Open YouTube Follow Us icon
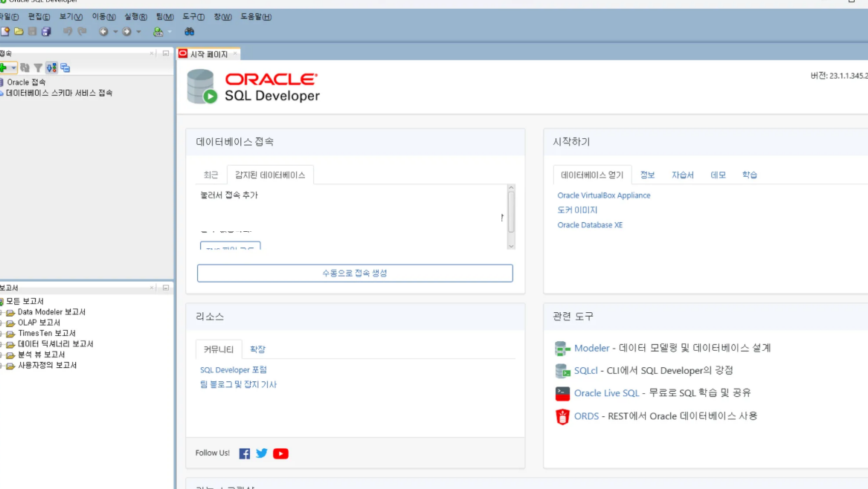Viewport: 868px width, 489px height. pyautogui.click(x=280, y=453)
